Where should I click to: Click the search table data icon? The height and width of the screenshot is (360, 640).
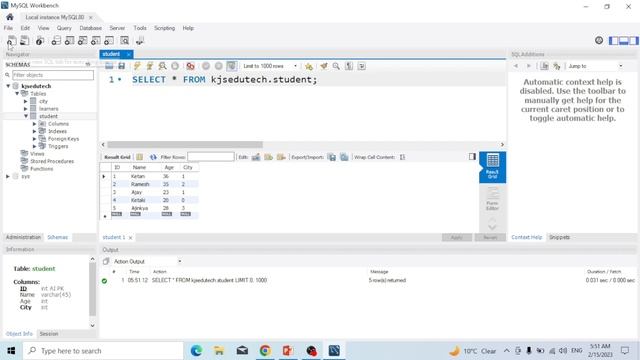(124, 41)
